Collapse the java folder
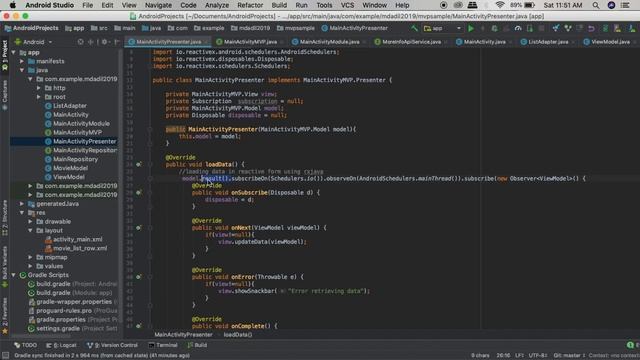Image resolution: width=640 pixels, height=360 pixels. coord(22,70)
